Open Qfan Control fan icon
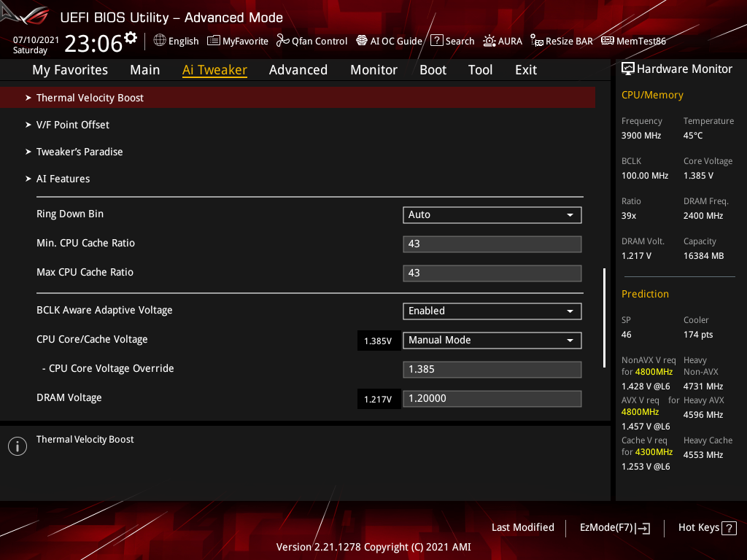The image size is (747, 560). click(x=282, y=41)
